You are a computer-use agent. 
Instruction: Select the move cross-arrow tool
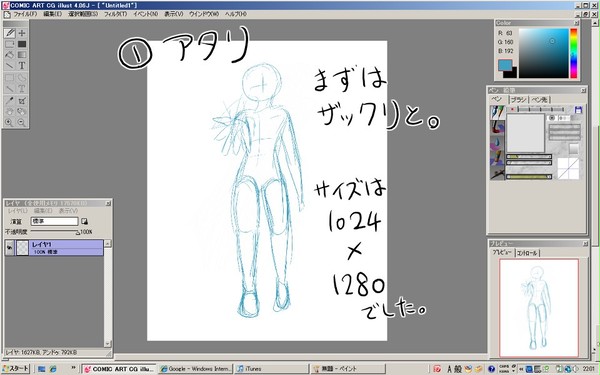coord(22,33)
